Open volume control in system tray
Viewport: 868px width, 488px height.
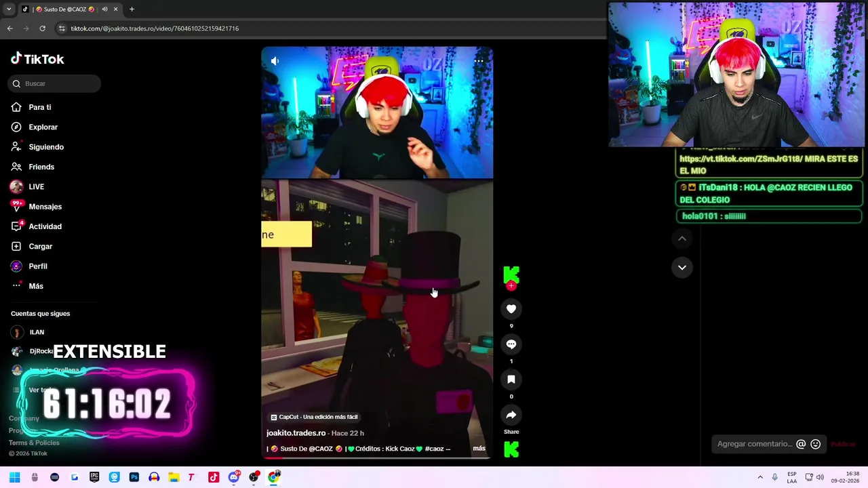[x=820, y=477]
